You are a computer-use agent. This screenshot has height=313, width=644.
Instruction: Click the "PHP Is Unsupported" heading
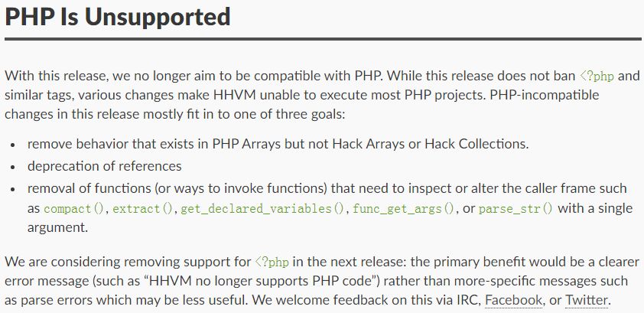coord(118,17)
